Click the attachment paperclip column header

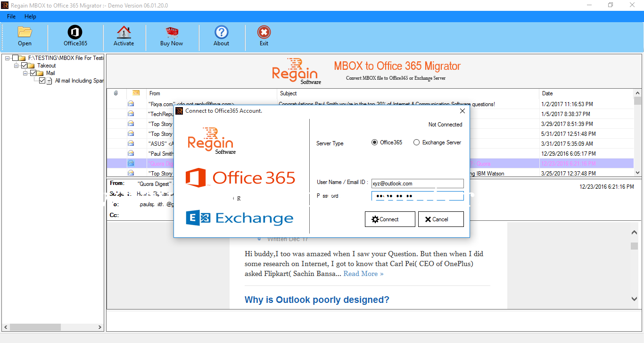pyautogui.click(x=116, y=93)
